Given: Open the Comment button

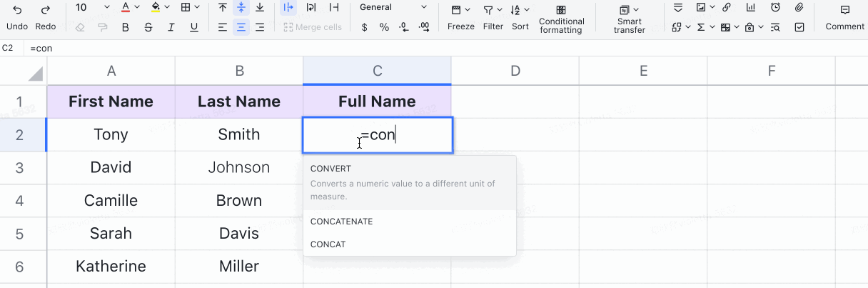Looking at the screenshot, I should click(x=844, y=17).
